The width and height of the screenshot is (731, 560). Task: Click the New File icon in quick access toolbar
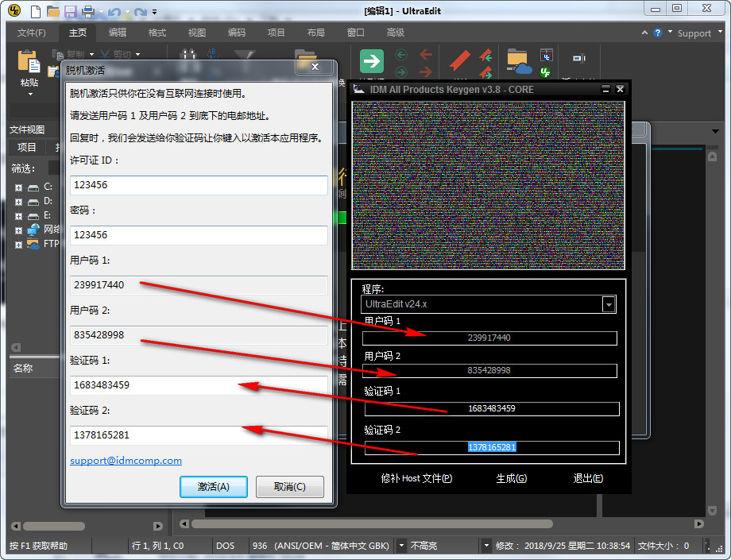(x=36, y=12)
